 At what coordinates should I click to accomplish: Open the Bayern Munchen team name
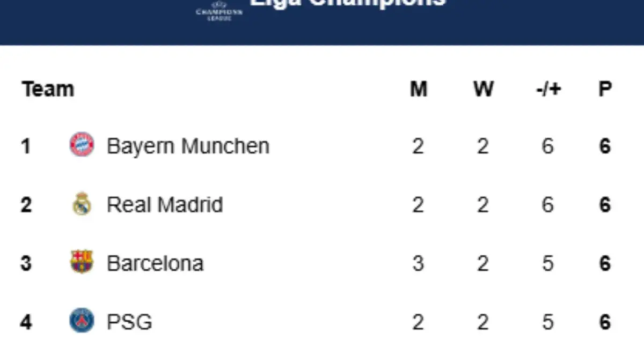[x=188, y=146]
